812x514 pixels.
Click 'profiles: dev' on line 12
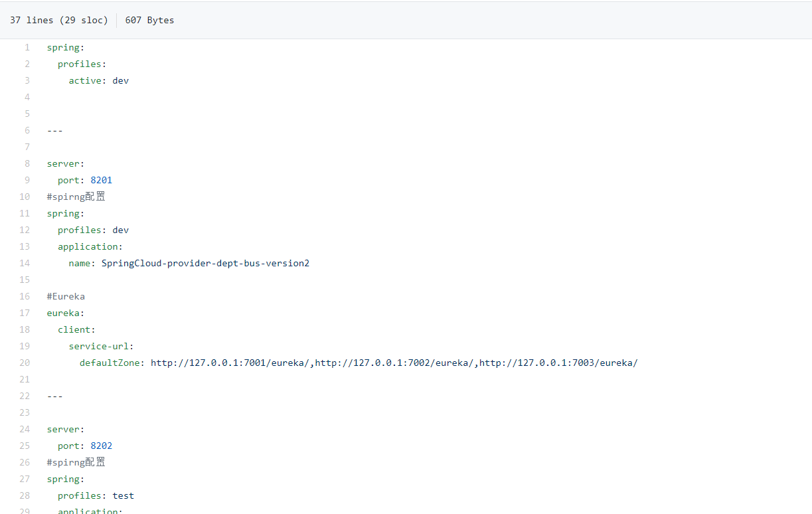pyautogui.click(x=94, y=230)
